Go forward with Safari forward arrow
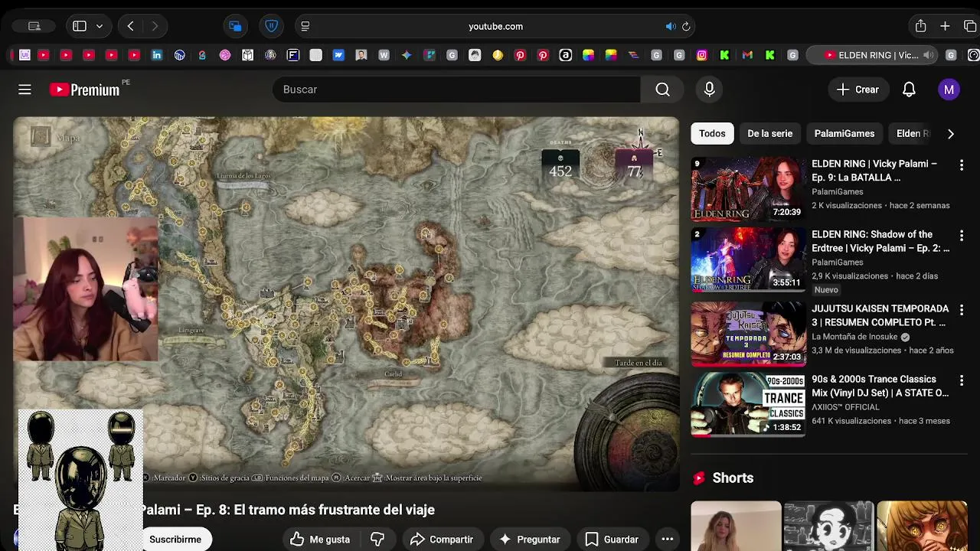 [155, 26]
